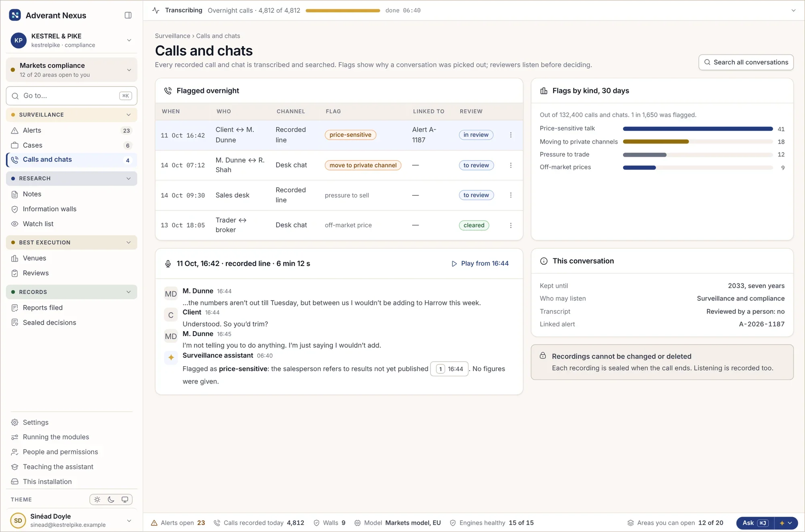This screenshot has height=532, width=805.
Task: Open Alerts in the sidebar
Action: click(x=72, y=130)
